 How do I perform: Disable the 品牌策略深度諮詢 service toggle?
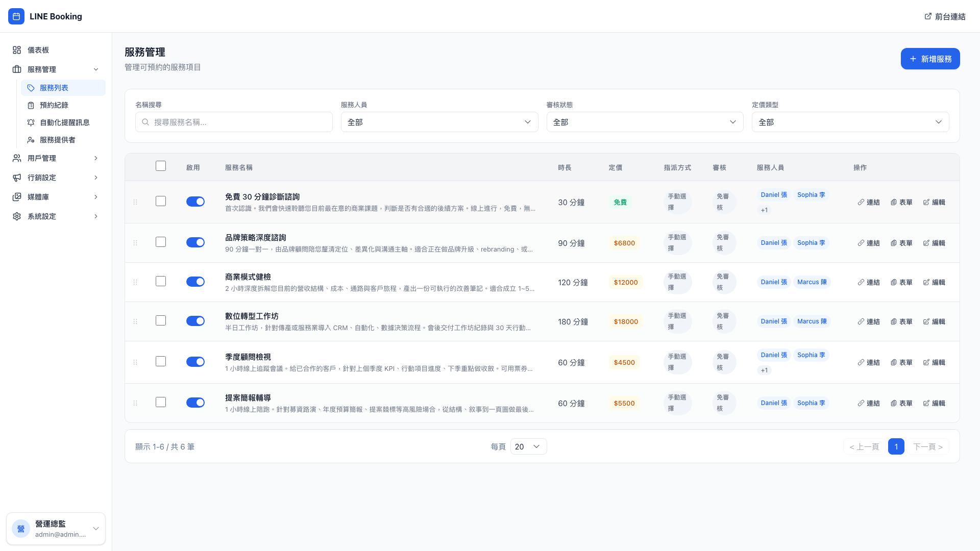pos(195,242)
